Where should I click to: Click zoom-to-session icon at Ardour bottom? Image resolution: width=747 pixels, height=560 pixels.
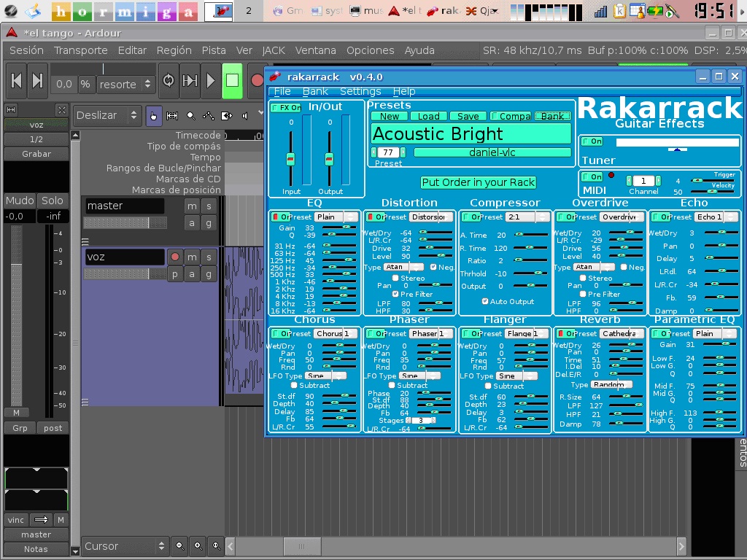pyautogui.click(x=216, y=545)
